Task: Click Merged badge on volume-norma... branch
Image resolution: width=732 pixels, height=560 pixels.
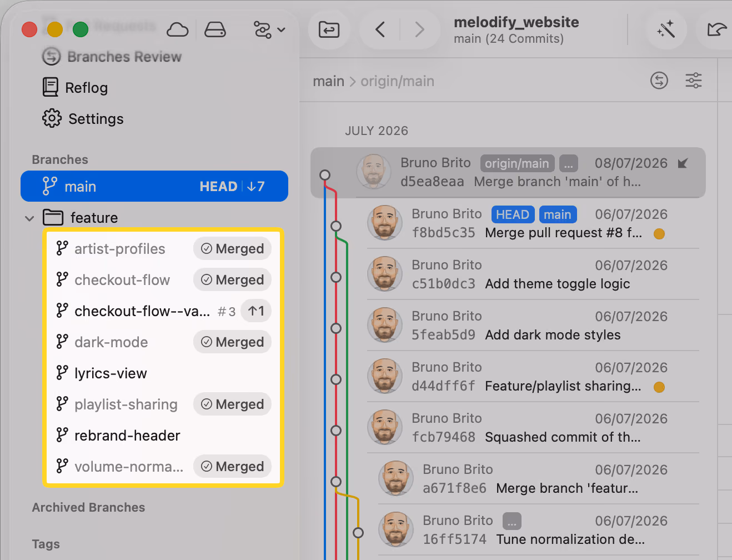Action: pos(232,467)
